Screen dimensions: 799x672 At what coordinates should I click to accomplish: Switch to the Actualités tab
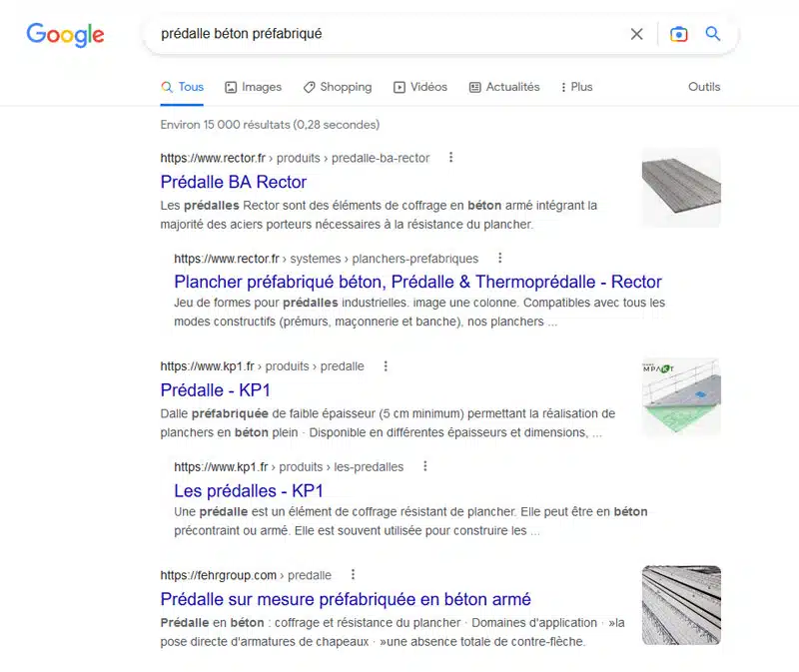[504, 87]
